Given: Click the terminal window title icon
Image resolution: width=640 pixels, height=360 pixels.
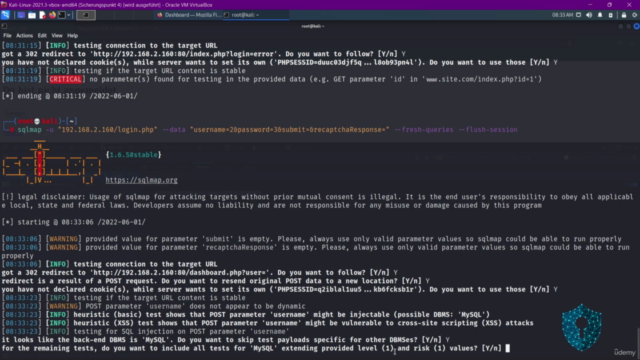Looking at the screenshot, I should coord(4,26).
